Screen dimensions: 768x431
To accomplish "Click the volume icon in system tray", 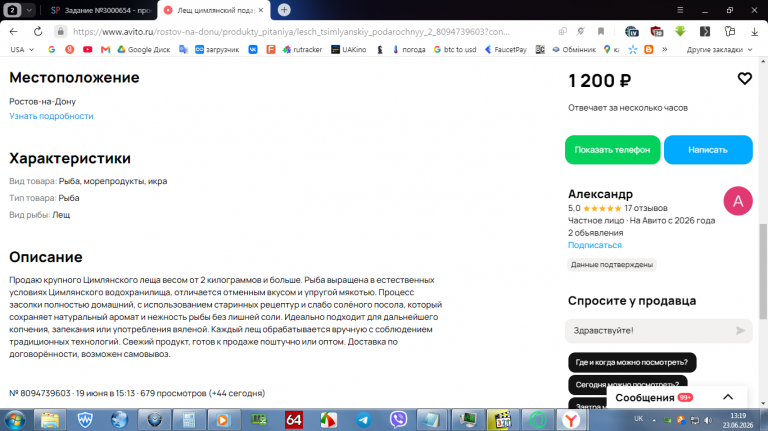I will tap(708, 420).
